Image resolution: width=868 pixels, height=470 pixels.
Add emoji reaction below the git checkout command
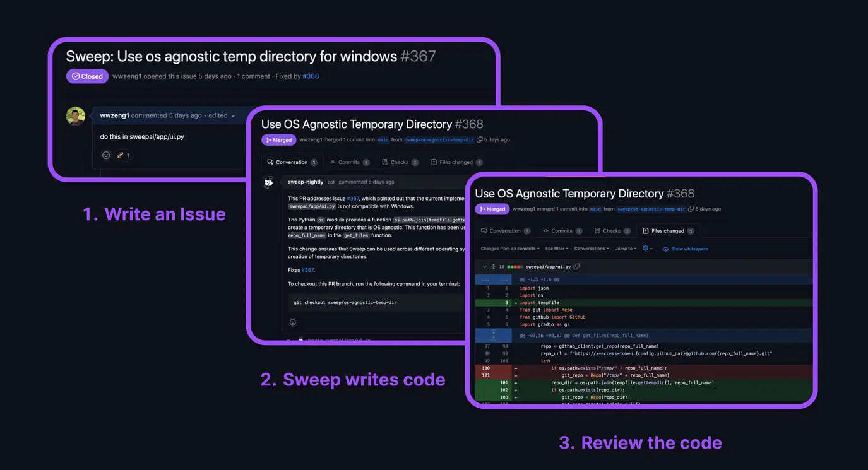pyautogui.click(x=293, y=322)
